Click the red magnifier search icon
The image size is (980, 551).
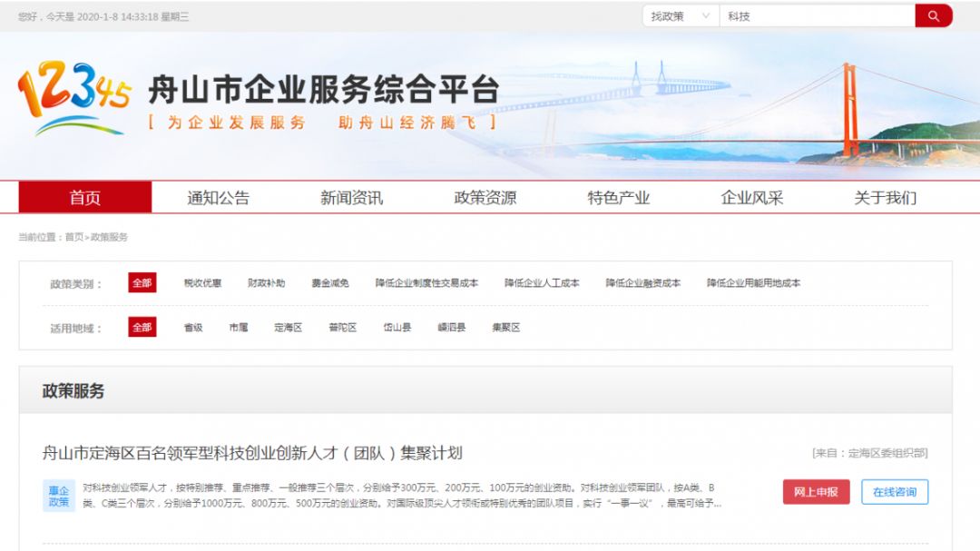coord(934,15)
